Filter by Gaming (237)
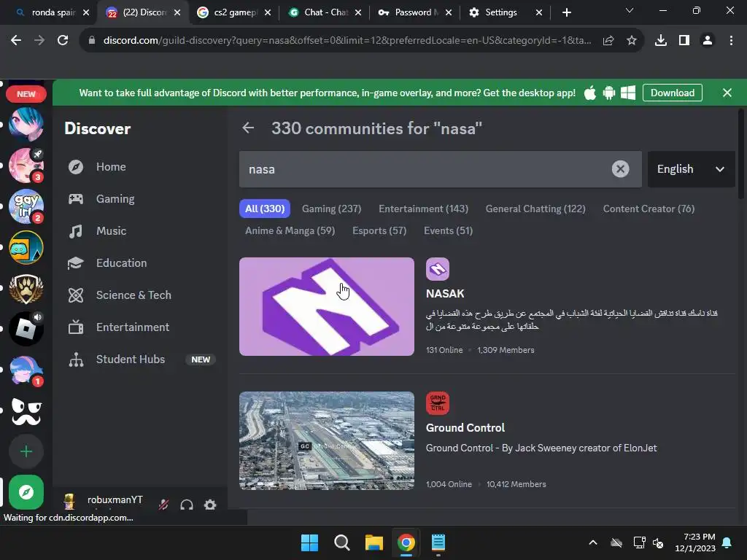The image size is (747, 560). (332, 209)
